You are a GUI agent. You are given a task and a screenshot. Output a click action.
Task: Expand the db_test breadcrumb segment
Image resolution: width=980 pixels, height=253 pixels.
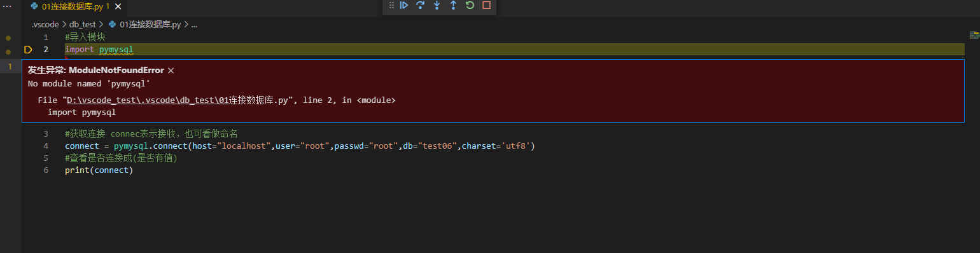[83, 24]
